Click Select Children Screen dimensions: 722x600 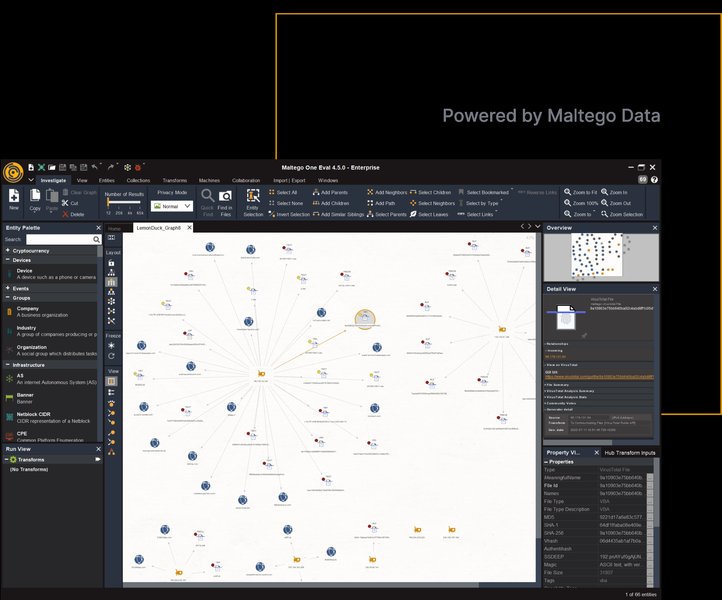click(431, 192)
